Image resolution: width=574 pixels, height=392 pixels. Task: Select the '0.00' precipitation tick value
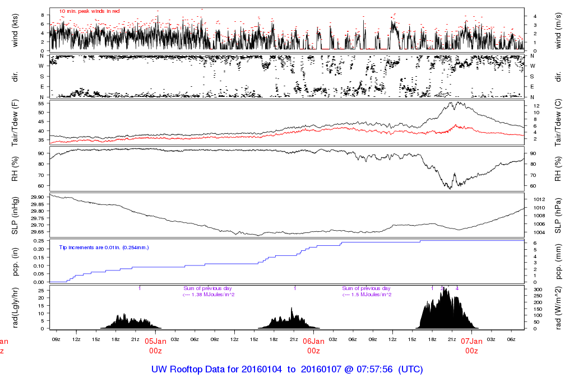pos(39,282)
